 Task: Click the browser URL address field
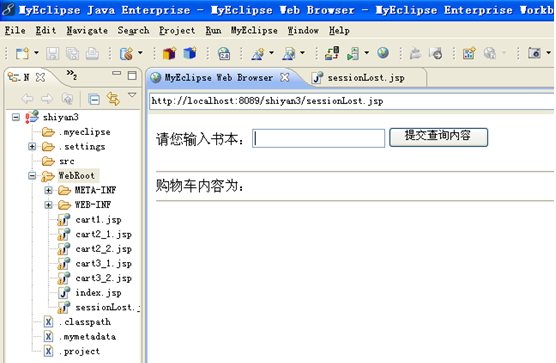(x=351, y=101)
